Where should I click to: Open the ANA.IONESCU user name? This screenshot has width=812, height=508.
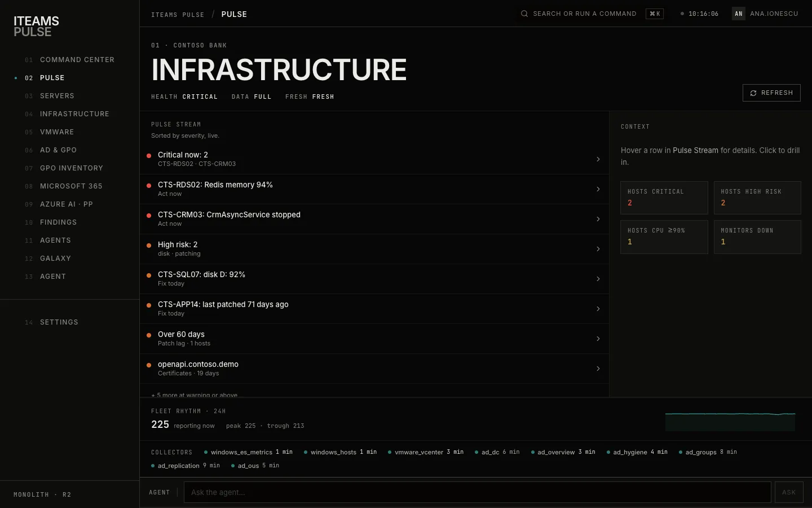pos(774,14)
